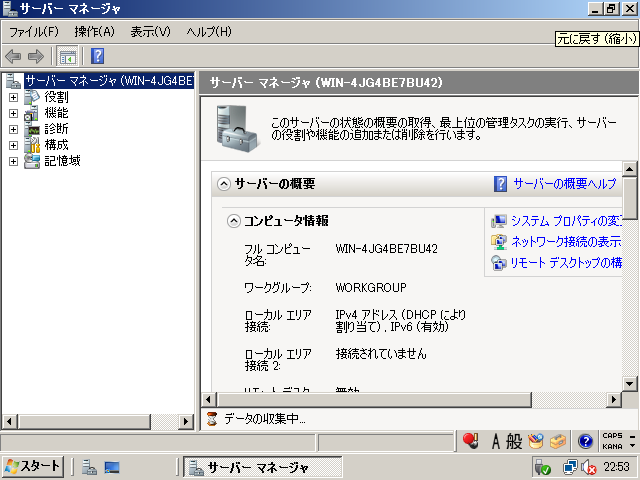Screen dimensions: 640x480
Task: Click the 診断 diagnostics icon in tree
Action: tap(32, 129)
